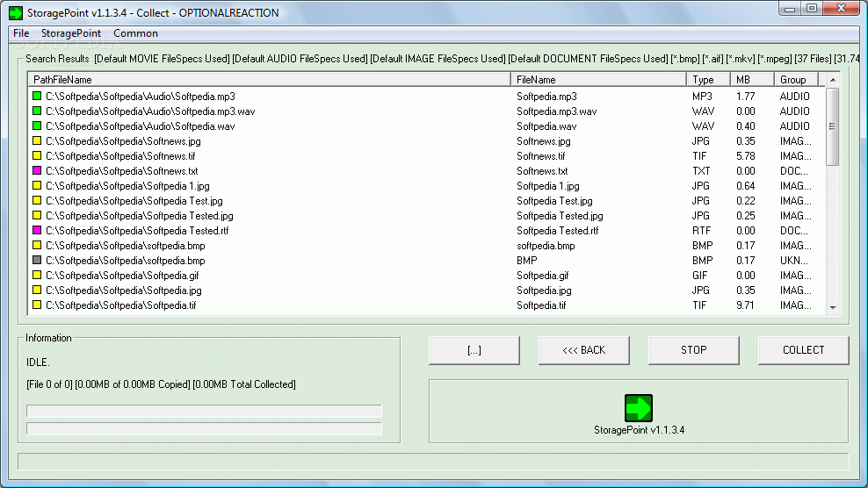
Task: Click the IDLE. status text
Action: (x=38, y=362)
